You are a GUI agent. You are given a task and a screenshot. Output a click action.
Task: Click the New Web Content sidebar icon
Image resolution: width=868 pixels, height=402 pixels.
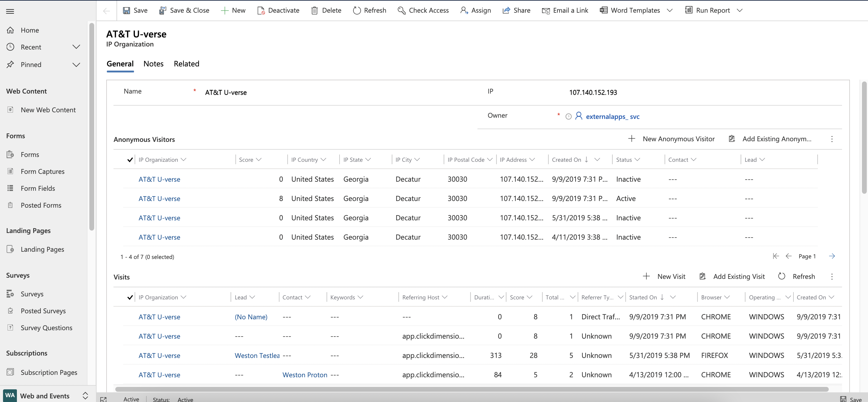point(11,110)
